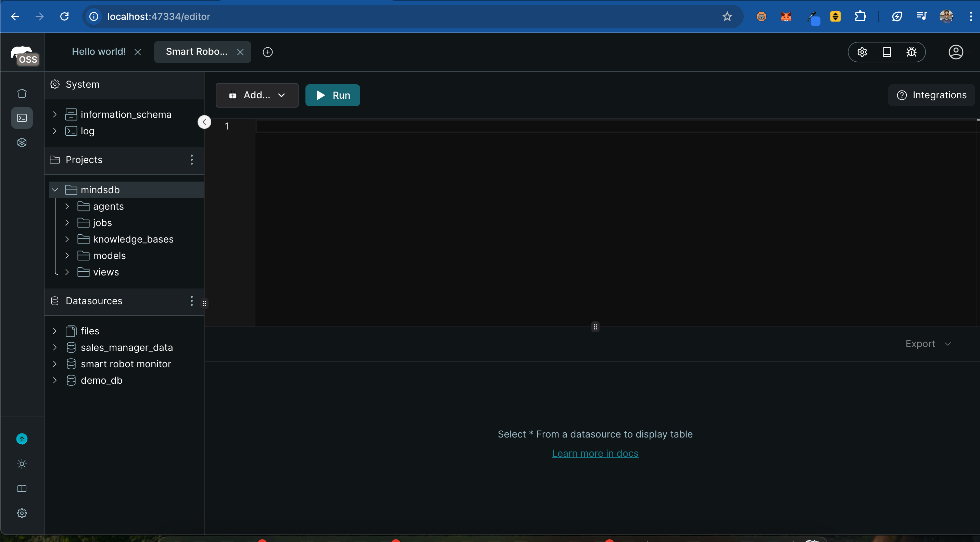
Task: Open the documentation book icon in top bar
Action: coord(887,52)
